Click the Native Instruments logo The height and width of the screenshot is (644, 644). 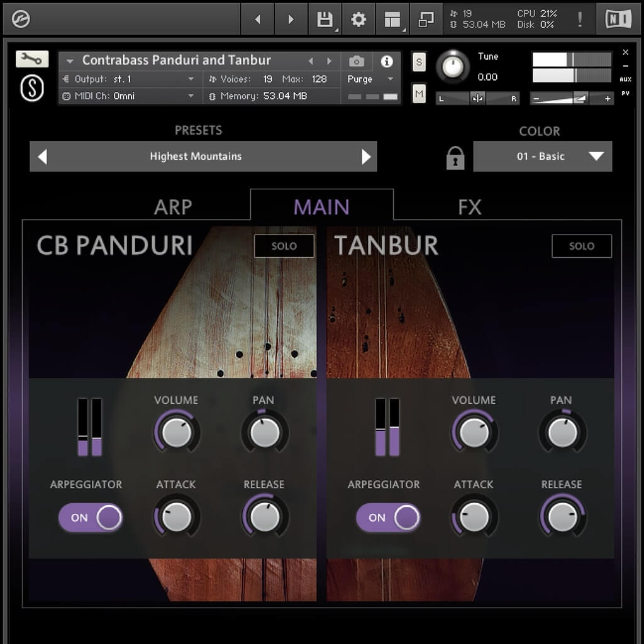coord(619,18)
